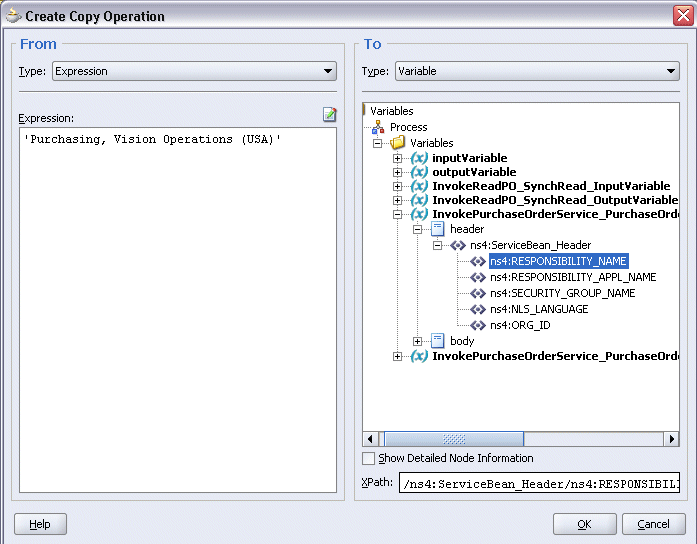Viewport: 697px width, 544px height.
Task: Enable Show Detailed Node Information checkbox
Action: (369, 458)
